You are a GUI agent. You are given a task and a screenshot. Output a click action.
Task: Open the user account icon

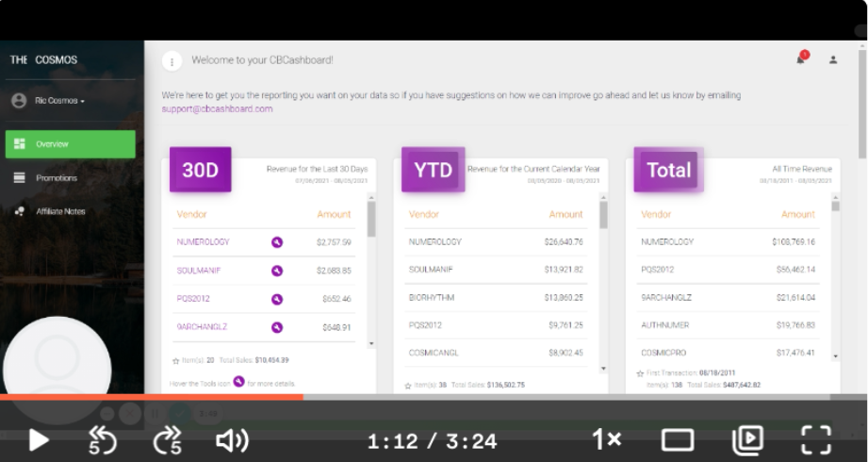click(833, 60)
